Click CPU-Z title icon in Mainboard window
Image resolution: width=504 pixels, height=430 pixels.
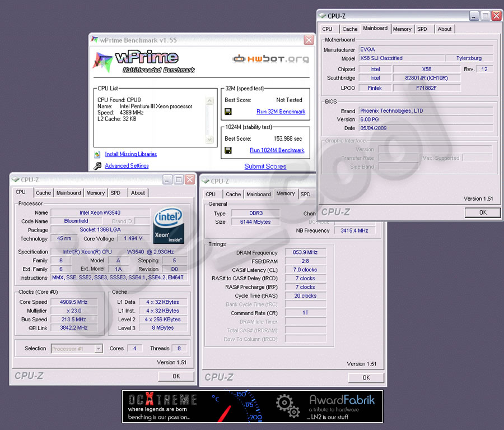point(323,16)
